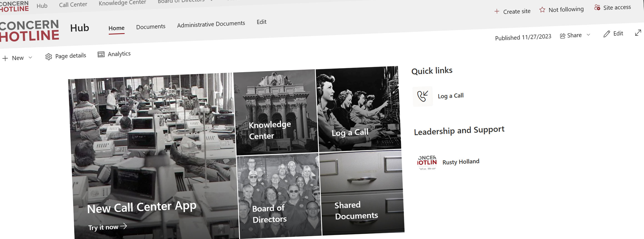Open the Knowledge Center tile

[276, 112]
